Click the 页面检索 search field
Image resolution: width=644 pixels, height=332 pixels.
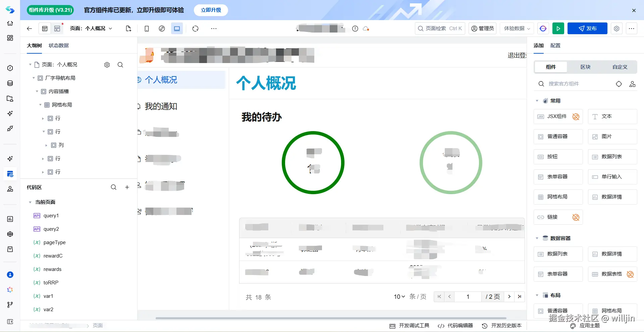click(x=440, y=29)
